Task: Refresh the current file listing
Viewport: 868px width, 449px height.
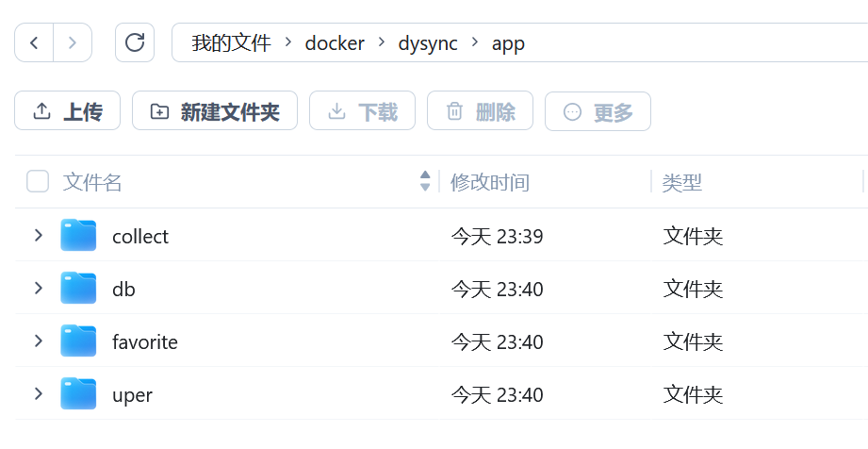Action: (x=135, y=42)
